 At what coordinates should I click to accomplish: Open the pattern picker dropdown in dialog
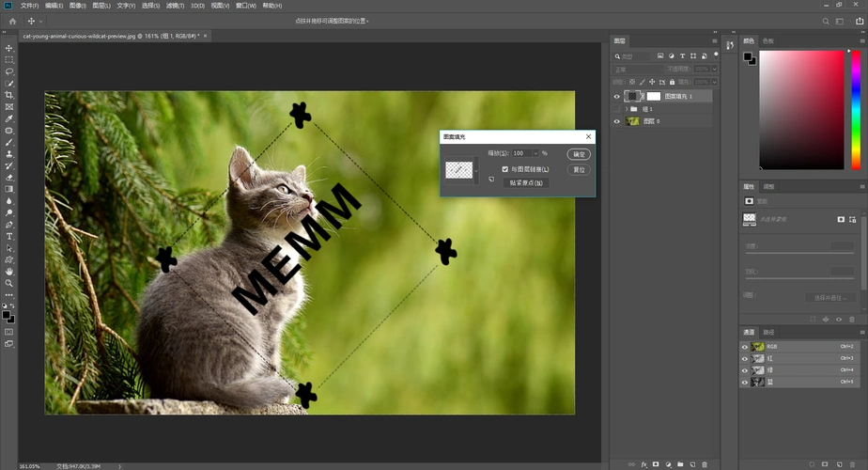(476, 170)
